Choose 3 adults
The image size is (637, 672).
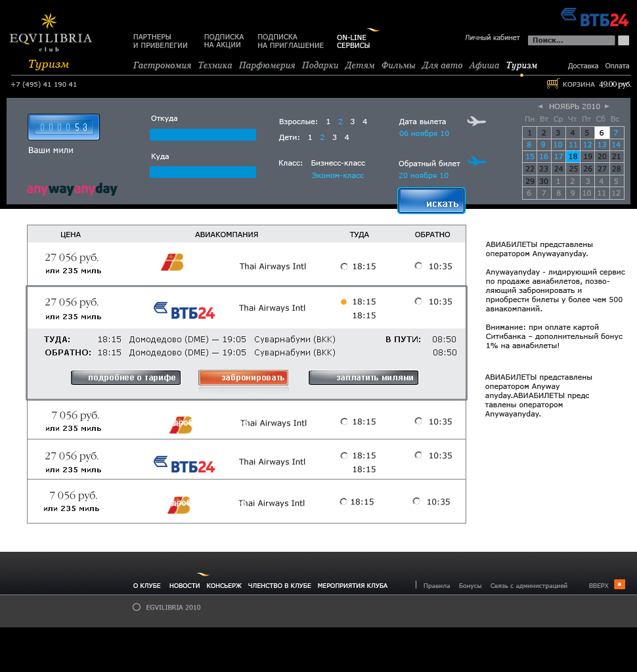(x=353, y=122)
